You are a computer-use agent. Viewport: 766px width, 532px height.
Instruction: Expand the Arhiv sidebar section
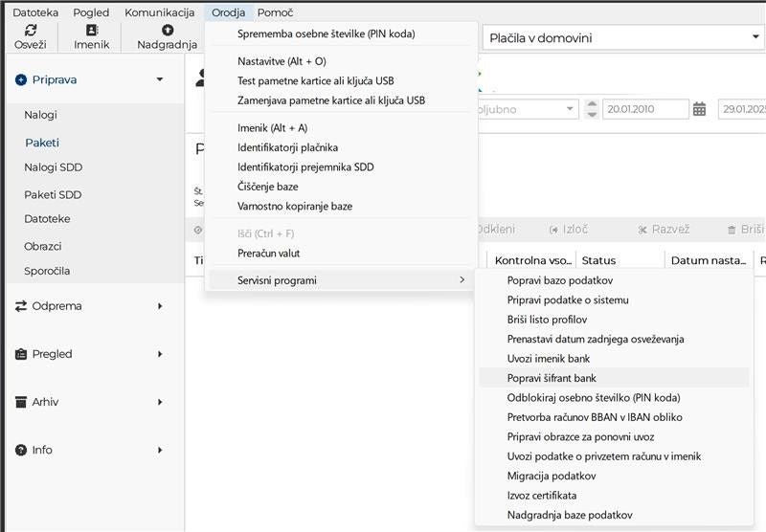160,402
